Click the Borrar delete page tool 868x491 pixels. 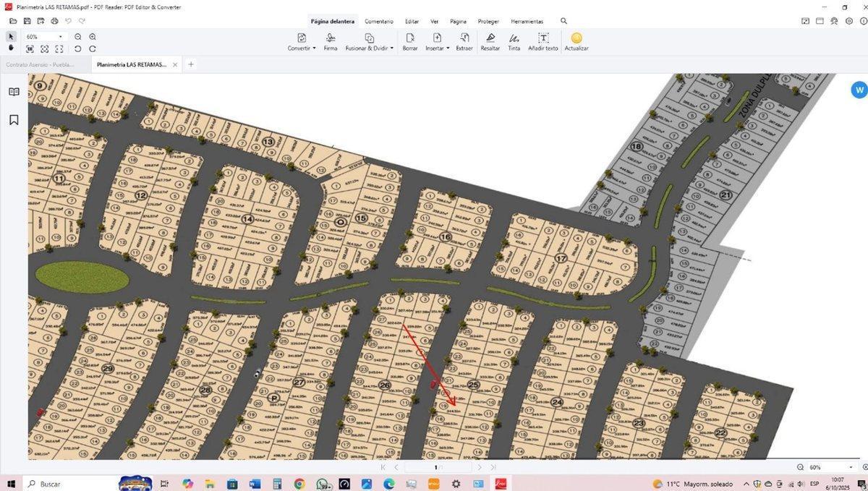pos(410,42)
